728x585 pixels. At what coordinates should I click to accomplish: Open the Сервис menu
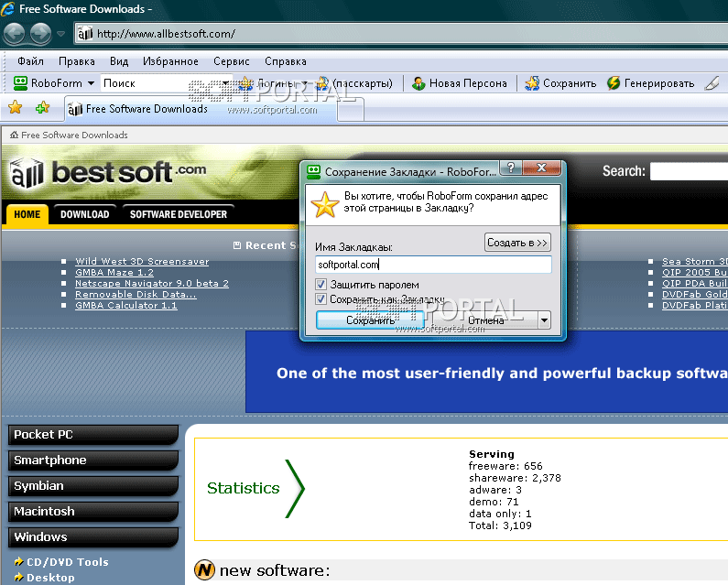pos(231,61)
